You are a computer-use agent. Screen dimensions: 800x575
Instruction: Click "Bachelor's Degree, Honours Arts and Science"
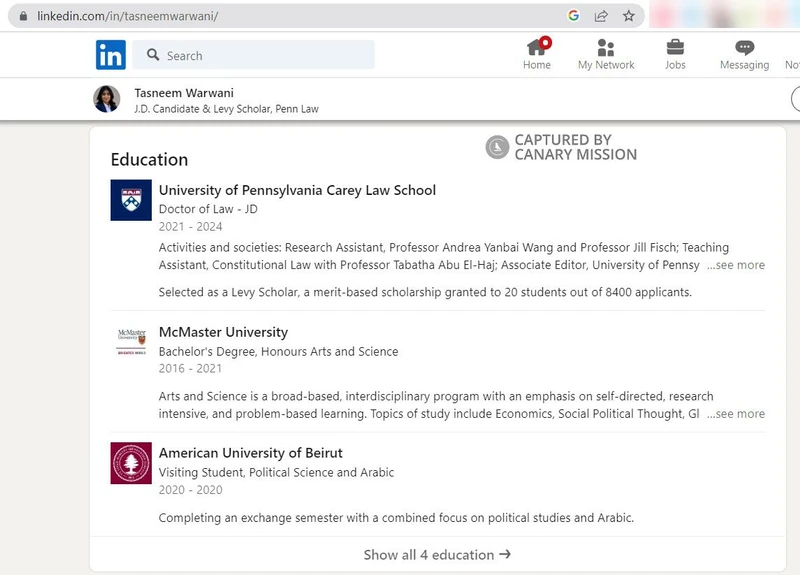[x=279, y=352]
